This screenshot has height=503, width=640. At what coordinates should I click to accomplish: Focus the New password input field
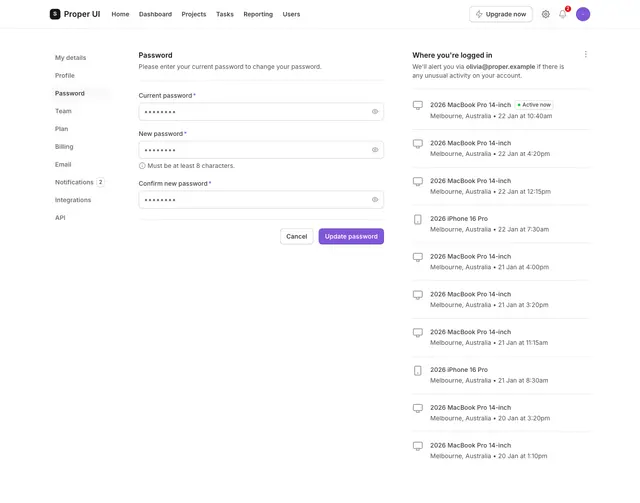(x=261, y=150)
